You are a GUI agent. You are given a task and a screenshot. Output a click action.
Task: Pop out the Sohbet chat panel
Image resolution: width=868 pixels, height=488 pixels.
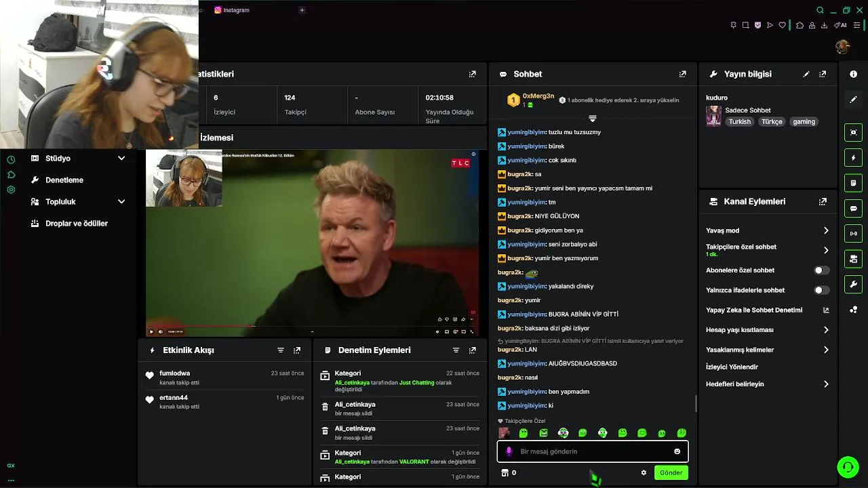pos(683,74)
